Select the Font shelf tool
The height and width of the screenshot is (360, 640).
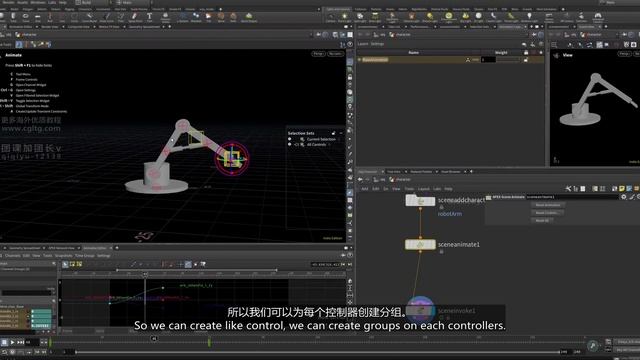pos(149,17)
